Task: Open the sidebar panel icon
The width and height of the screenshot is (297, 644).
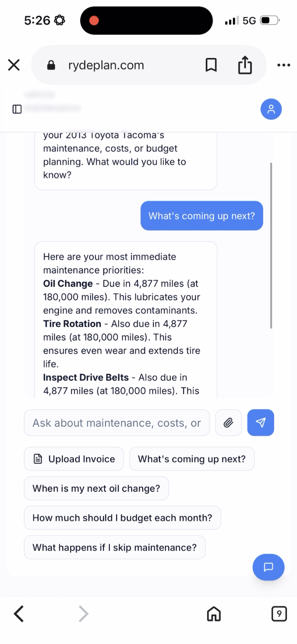Action: point(17,109)
